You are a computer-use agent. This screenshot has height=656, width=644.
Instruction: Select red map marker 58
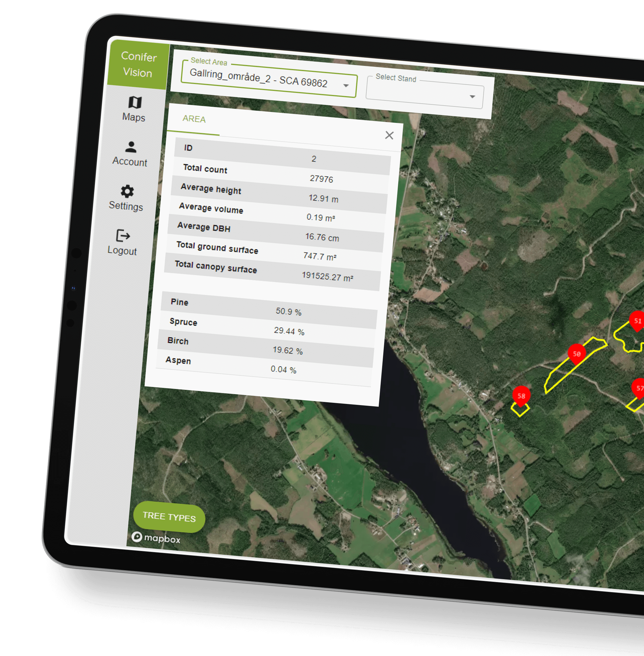point(521,396)
